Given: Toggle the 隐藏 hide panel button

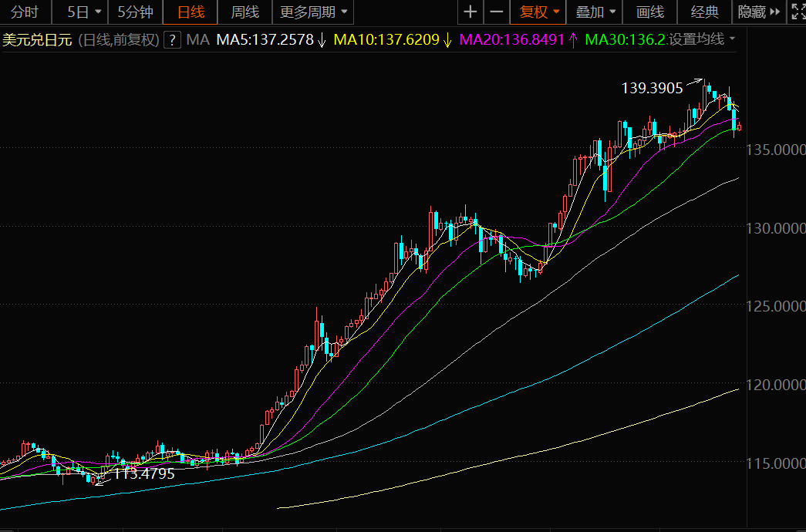Looking at the screenshot, I should (x=758, y=12).
